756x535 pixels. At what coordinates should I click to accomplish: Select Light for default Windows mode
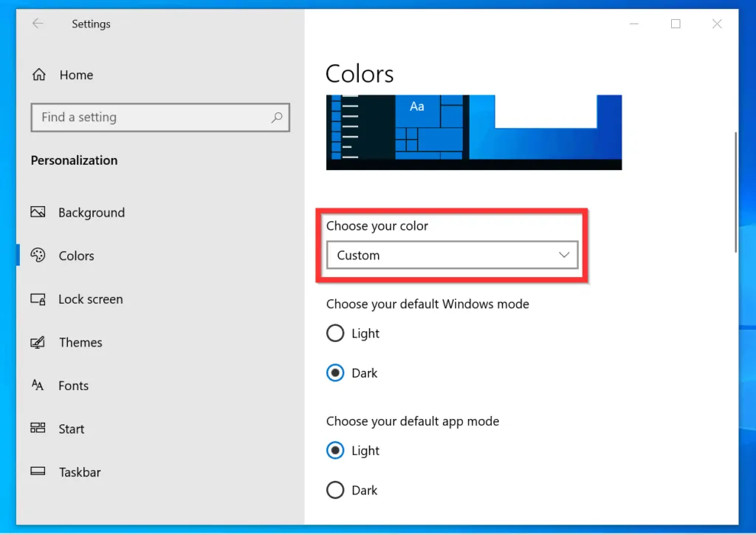(x=335, y=333)
